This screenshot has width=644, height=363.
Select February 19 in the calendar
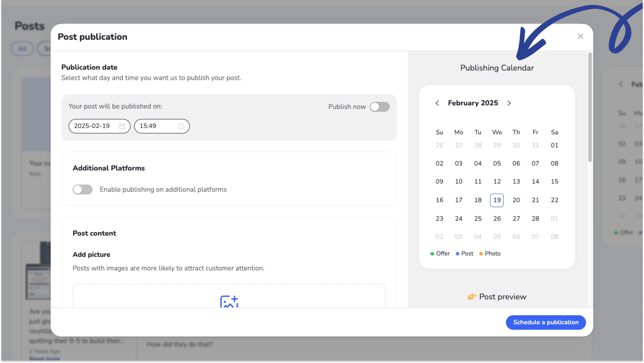tap(497, 200)
